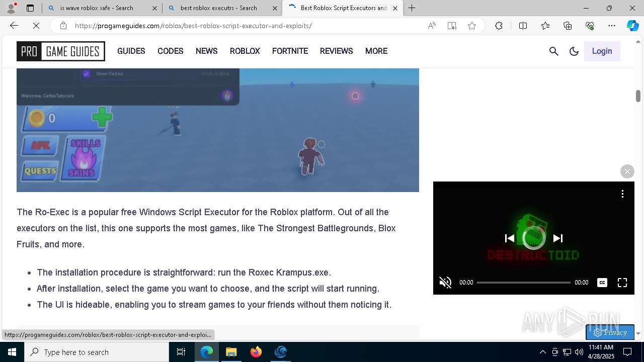
Task: Open Windows Start menu
Action: [12, 352]
